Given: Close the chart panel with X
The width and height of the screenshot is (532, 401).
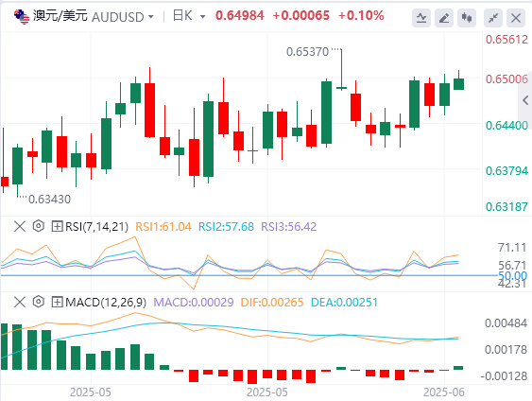Looking at the screenshot, I should [516, 18].
